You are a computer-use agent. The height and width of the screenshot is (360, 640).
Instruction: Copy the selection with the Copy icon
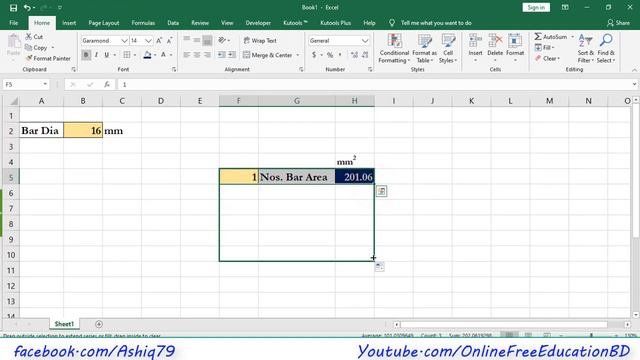29,47
